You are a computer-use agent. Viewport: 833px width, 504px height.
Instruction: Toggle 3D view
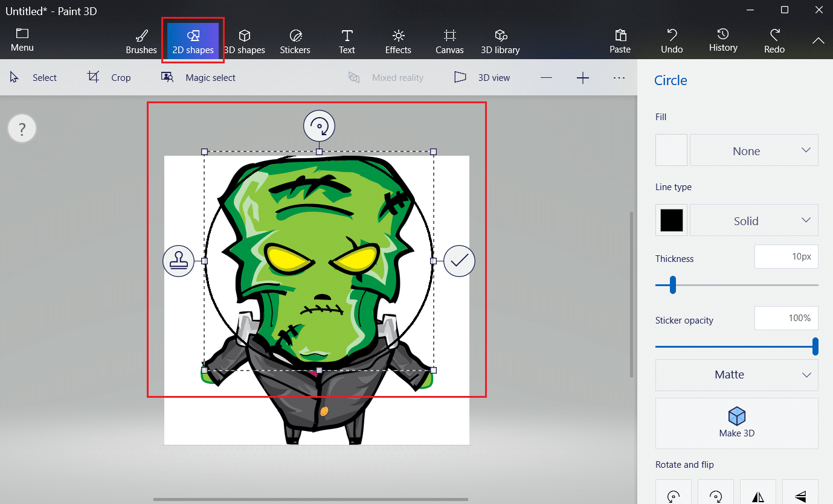pos(482,77)
